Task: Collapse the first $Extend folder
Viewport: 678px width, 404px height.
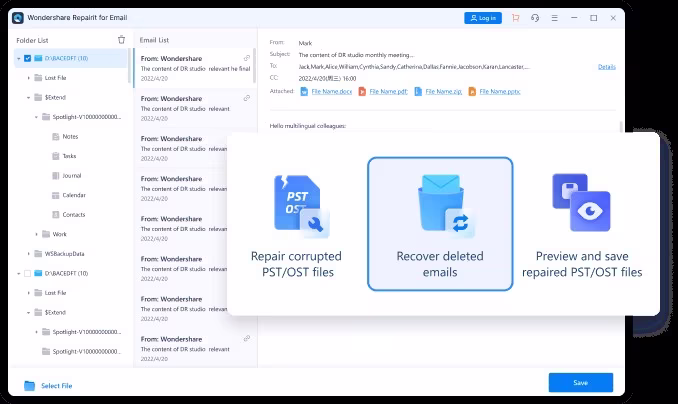Action: pyautogui.click(x=29, y=97)
